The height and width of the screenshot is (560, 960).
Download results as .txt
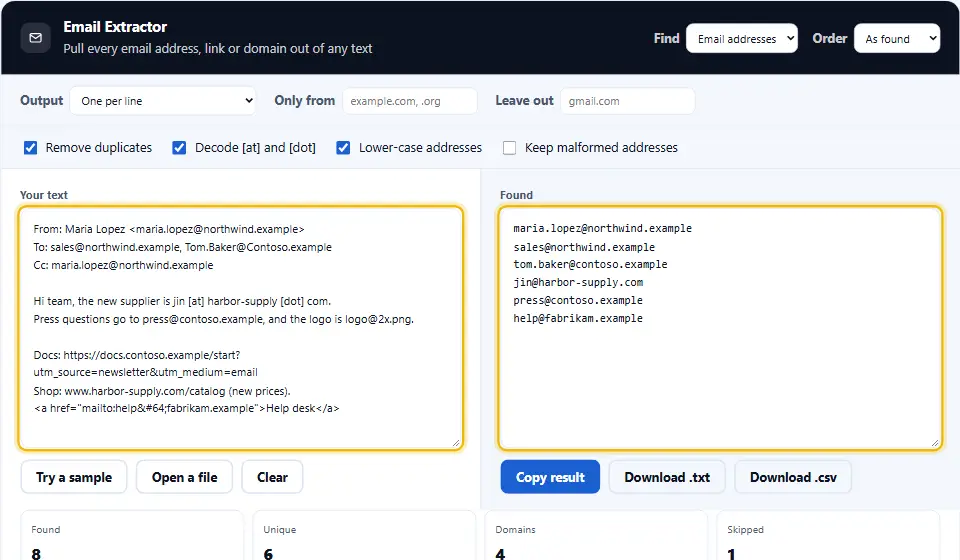[667, 477]
